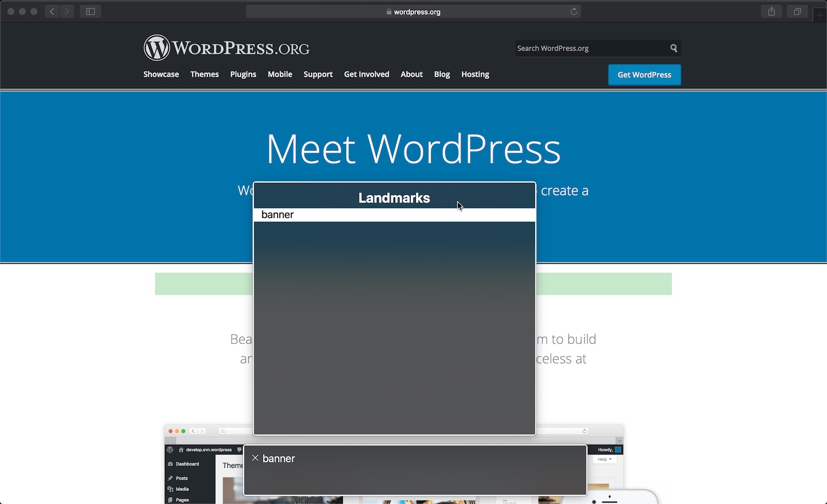827x504 pixels.
Task: Go to the About page link
Action: pos(412,74)
